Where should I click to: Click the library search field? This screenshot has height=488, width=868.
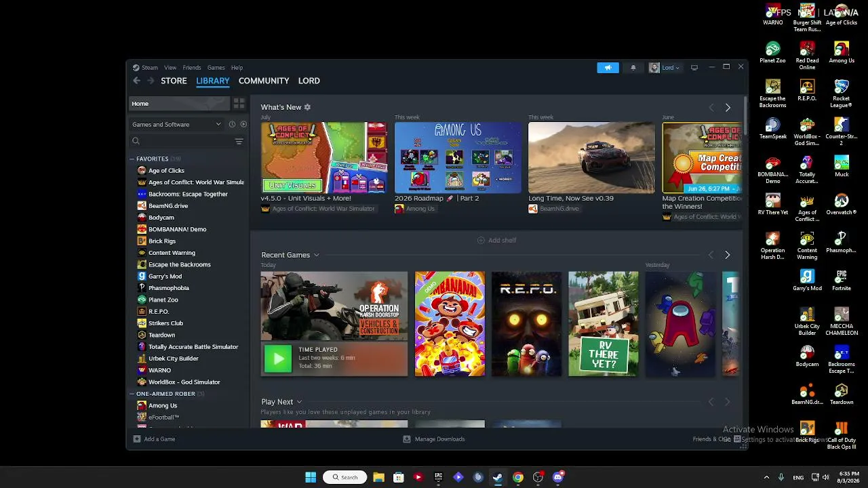click(182, 141)
